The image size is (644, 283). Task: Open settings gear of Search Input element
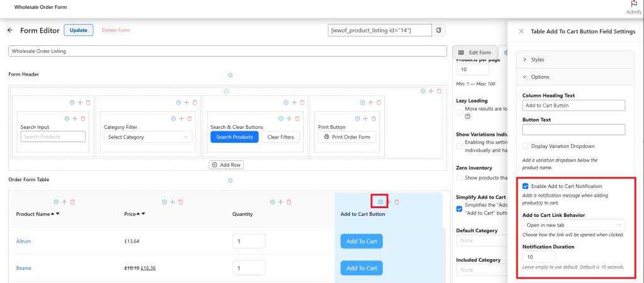[67, 118]
